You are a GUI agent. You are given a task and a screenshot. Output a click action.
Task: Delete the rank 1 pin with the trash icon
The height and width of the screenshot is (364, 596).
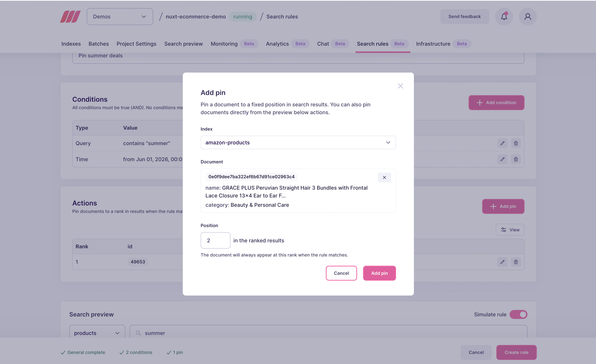tap(516, 262)
